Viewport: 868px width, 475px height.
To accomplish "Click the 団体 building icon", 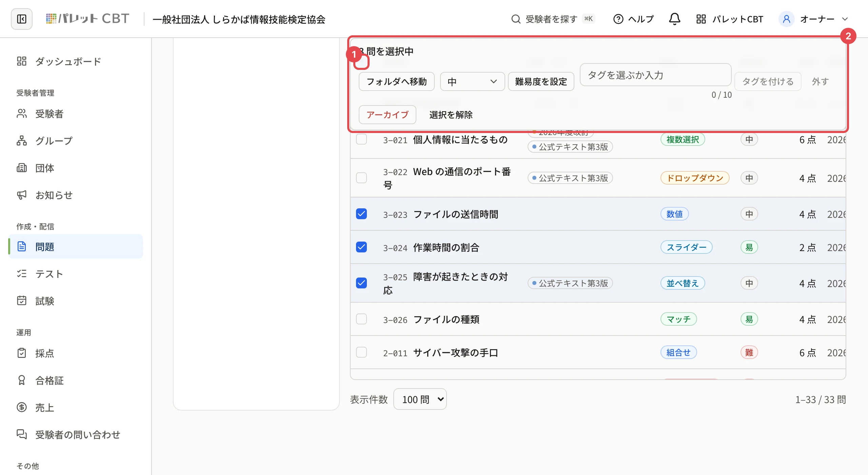I will pos(22,168).
